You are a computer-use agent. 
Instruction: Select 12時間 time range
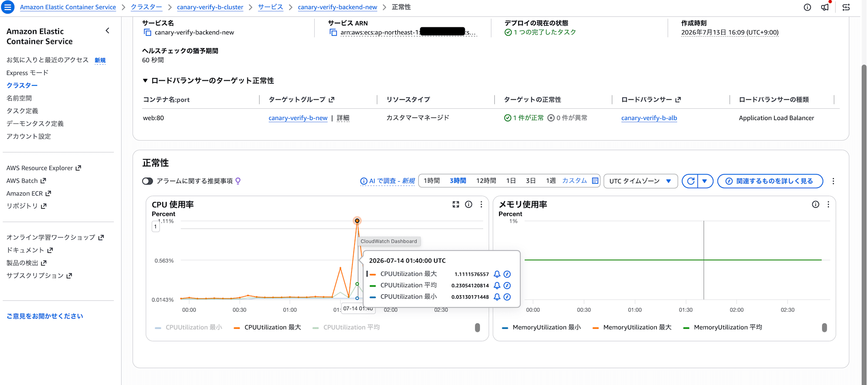(486, 181)
